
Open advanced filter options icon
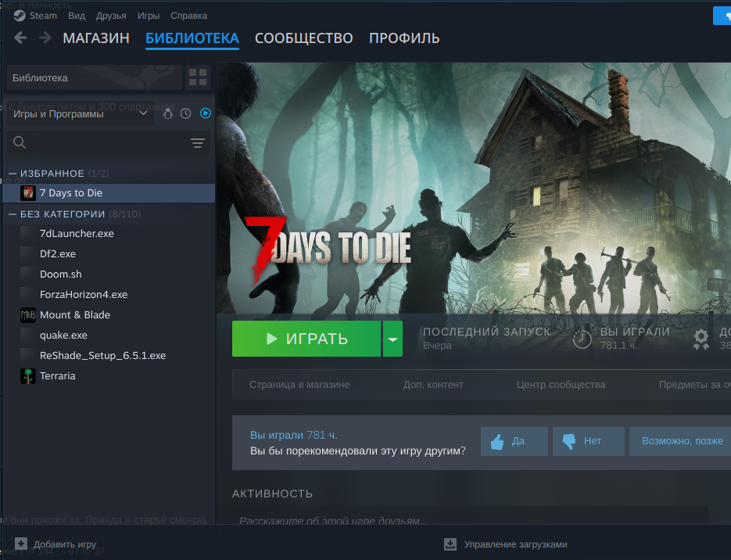point(198,143)
